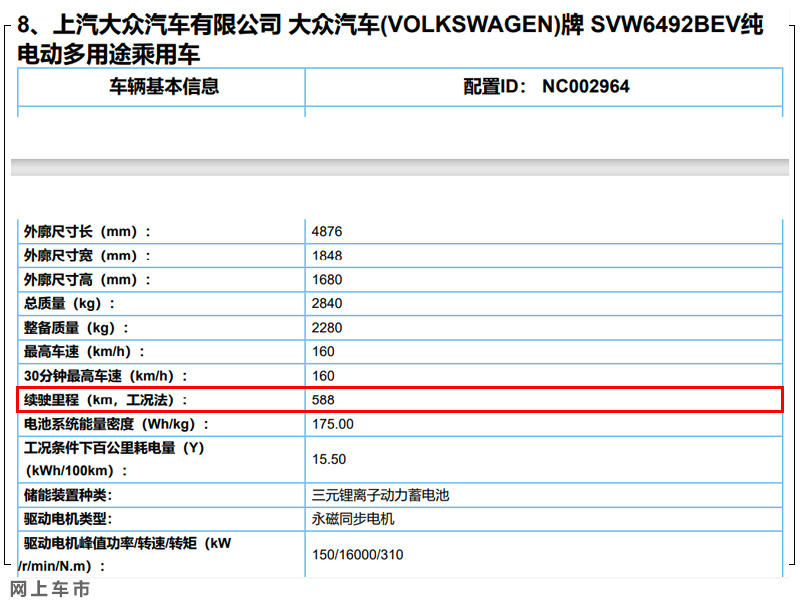Click the 30分钟最高车速 (km/h) label
Screen dimensions: 800x600
click(106, 376)
